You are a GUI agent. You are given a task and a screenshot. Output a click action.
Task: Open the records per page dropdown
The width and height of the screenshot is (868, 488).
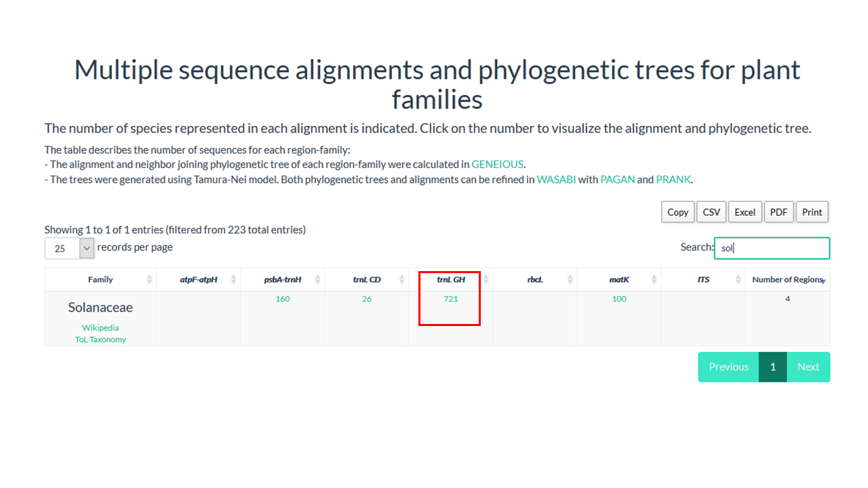(69, 248)
